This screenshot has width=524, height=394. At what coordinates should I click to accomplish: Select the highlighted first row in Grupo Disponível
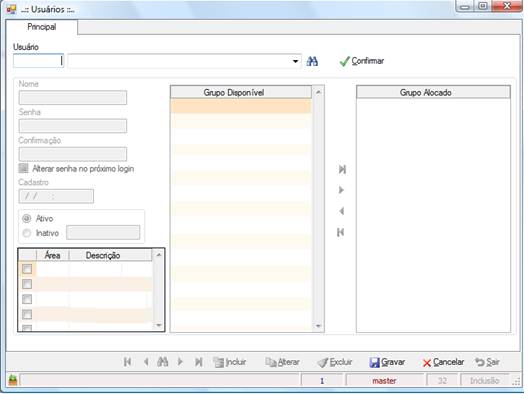coord(241,106)
